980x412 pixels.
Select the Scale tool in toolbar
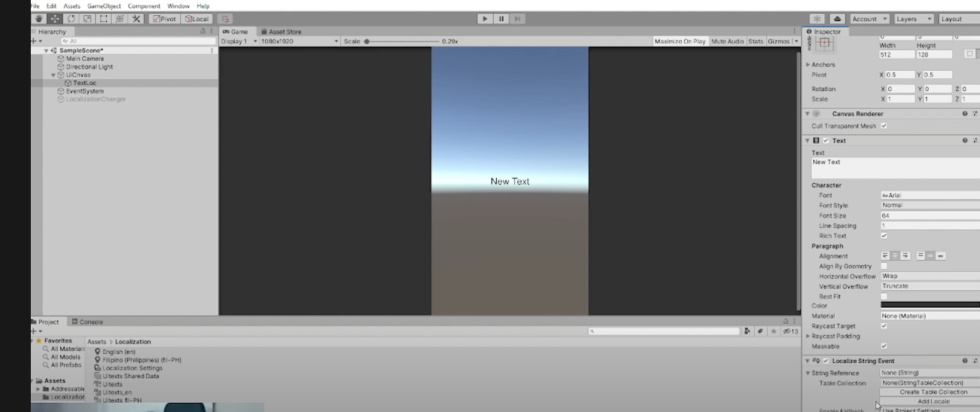[87, 19]
